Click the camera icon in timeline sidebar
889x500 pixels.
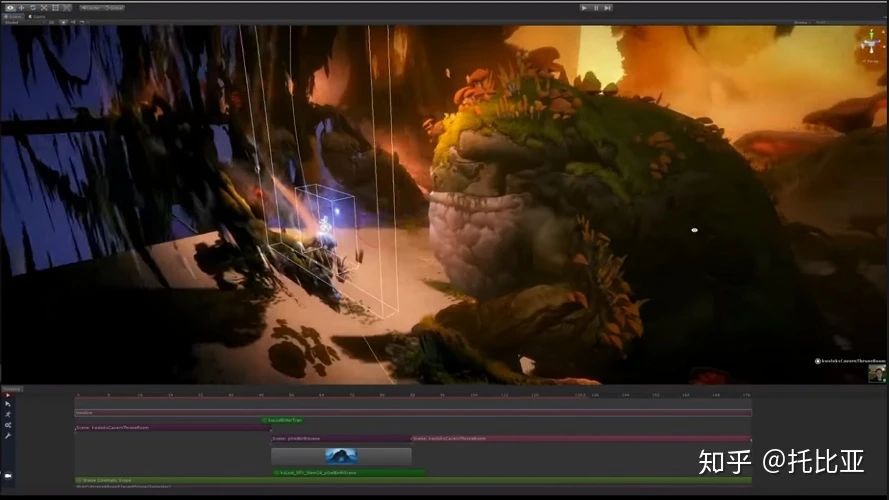tap(8, 476)
